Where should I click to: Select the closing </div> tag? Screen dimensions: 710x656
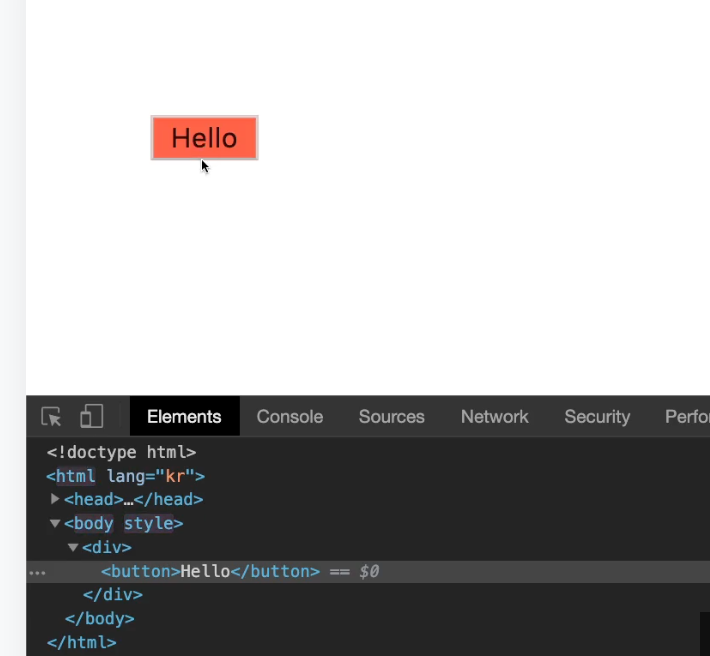pyautogui.click(x=113, y=594)
